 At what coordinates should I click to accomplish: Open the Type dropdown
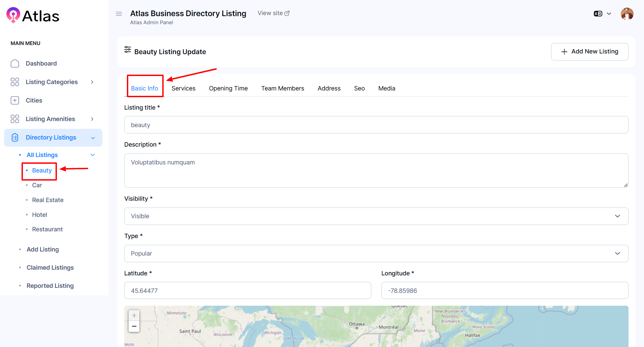point(376,254)
